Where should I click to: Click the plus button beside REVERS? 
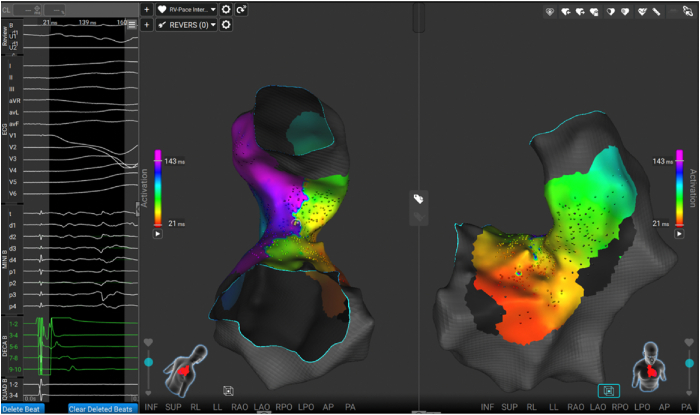(x=147, y=24)
